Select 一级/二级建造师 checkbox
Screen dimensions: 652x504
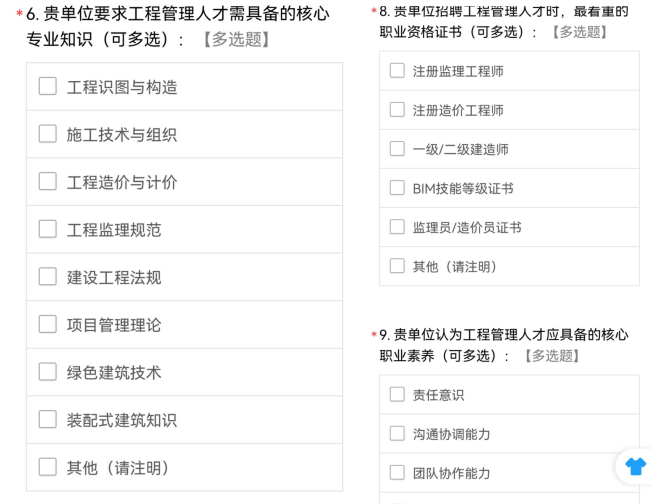tap(397, 149)
